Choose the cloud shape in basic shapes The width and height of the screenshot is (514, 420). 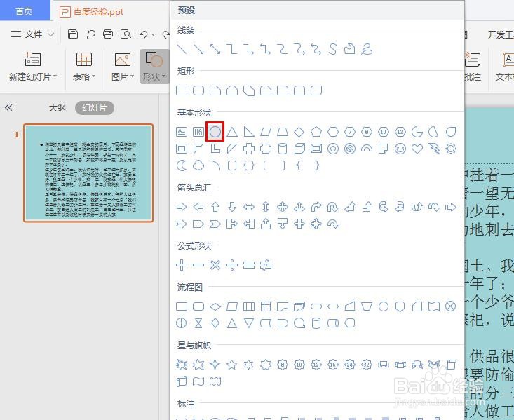pyautogui.click(x=198, y=165)
